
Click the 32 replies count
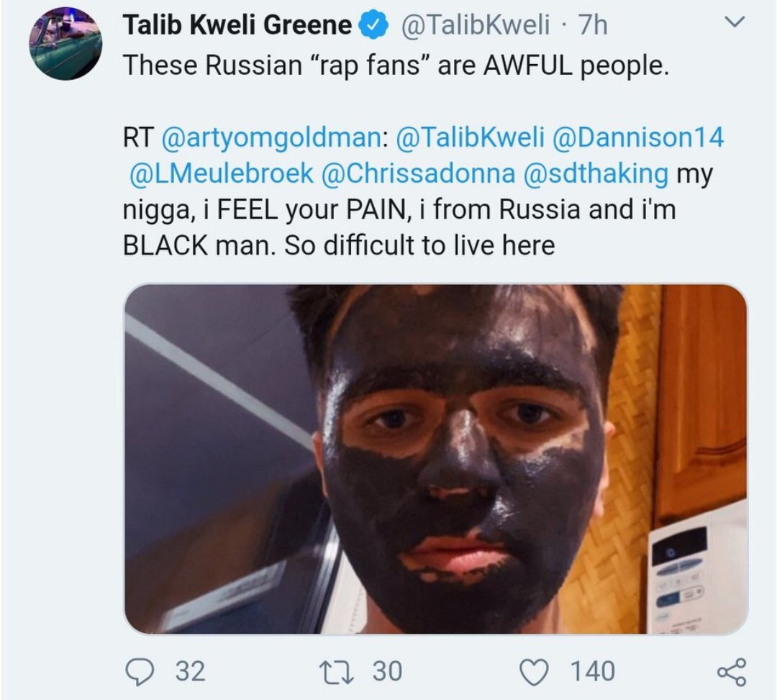[190, 672]
